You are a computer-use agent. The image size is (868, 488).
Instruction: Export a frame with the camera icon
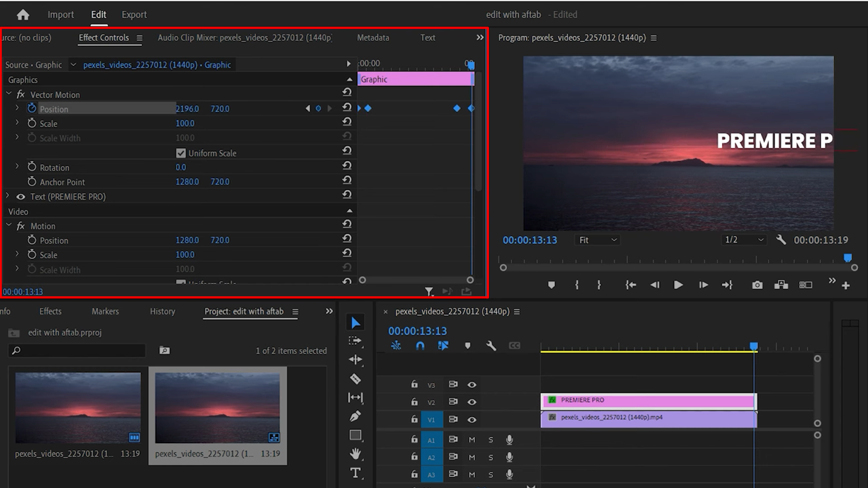click(757, 285)
